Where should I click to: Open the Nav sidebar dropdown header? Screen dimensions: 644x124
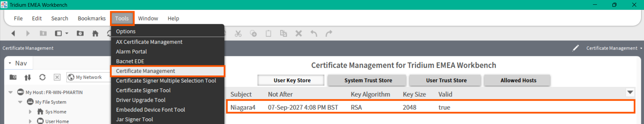(18, 63)
